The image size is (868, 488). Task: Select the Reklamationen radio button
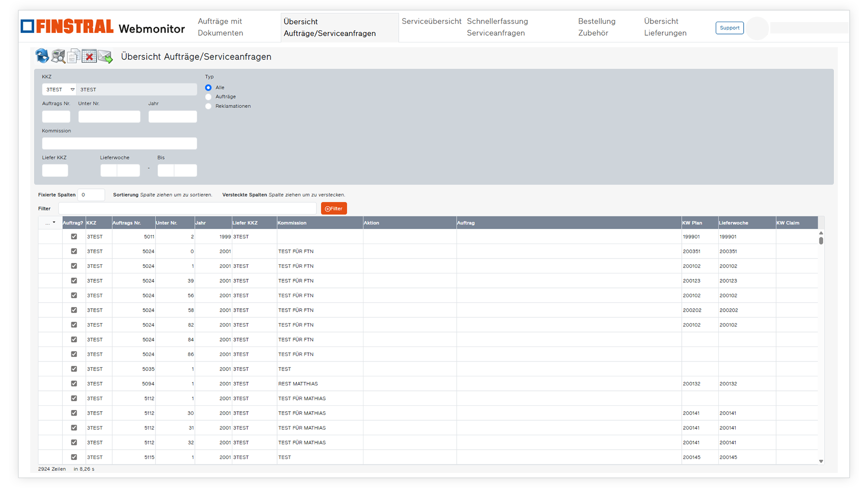pyautogui.click(x=208, y=106)
